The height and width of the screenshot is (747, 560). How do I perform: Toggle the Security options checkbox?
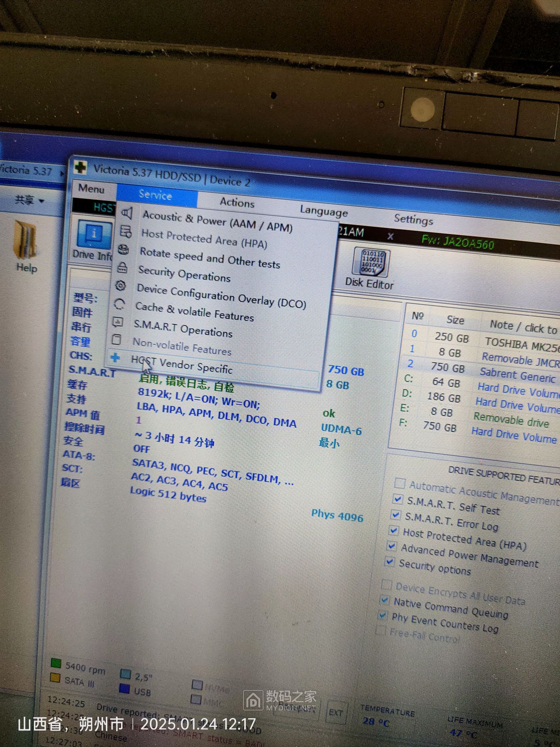click(390, 562)
